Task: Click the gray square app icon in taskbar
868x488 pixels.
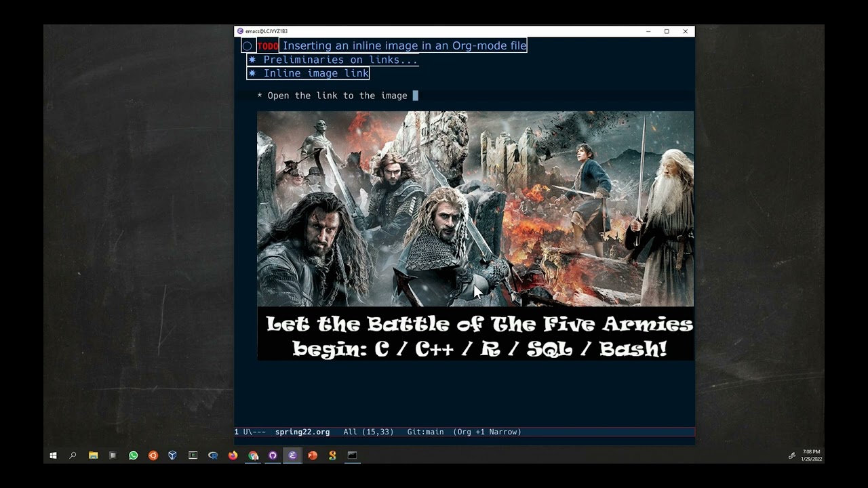Action: [x=113, y=455]
